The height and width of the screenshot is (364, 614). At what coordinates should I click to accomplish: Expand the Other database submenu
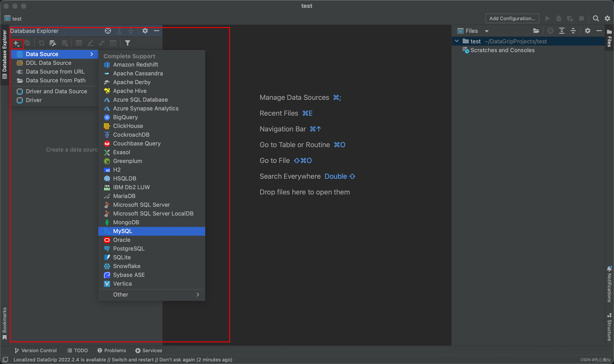tap(152, 295)
